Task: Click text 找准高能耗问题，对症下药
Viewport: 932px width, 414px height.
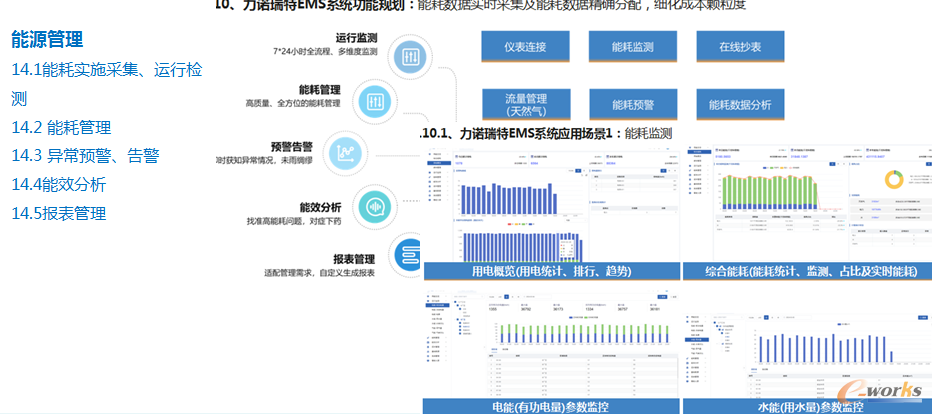Action: pyautogui.click(x=294, y=221)
